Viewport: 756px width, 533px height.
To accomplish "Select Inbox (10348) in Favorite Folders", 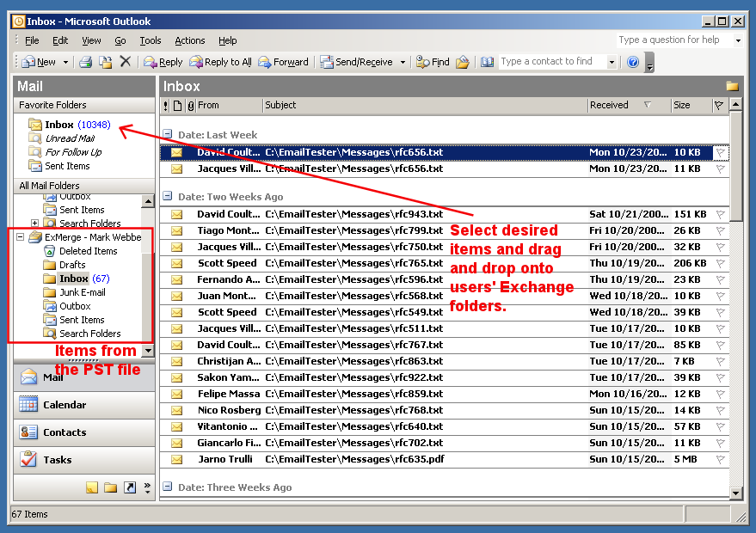I will click(x=69, y=125).
